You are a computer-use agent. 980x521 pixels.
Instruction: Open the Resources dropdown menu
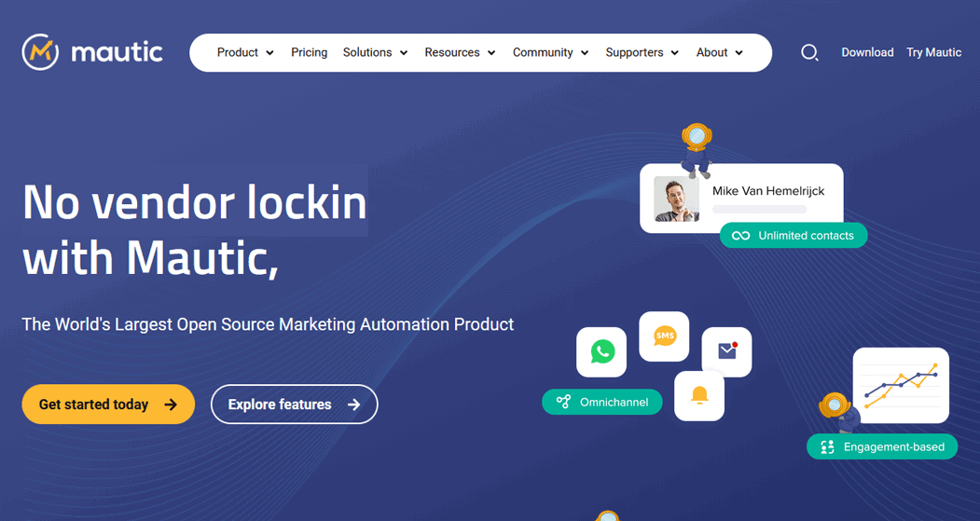pos(460,52)
